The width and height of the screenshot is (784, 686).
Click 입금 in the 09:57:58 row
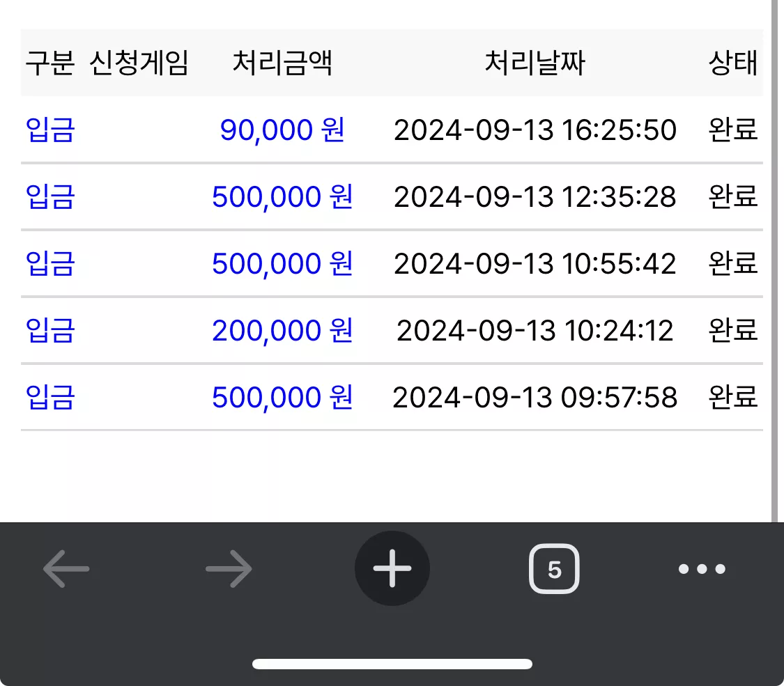point(50,397)
